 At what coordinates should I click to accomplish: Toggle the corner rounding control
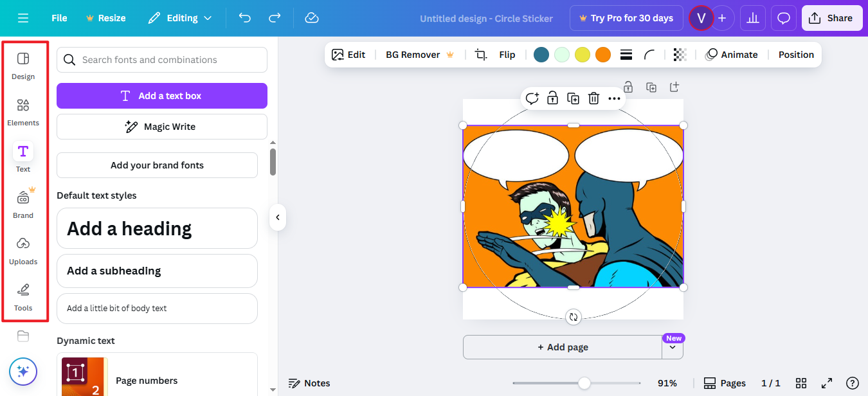[649, 55]
